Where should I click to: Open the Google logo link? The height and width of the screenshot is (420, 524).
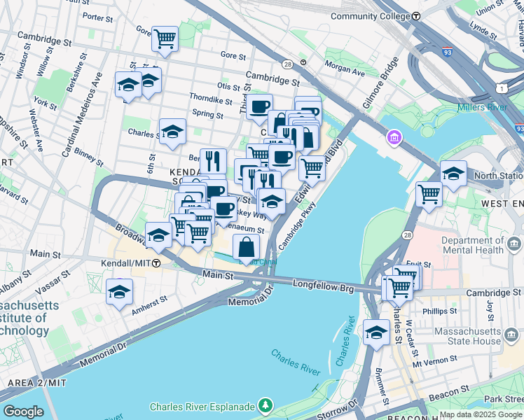[x=23, y=412]
